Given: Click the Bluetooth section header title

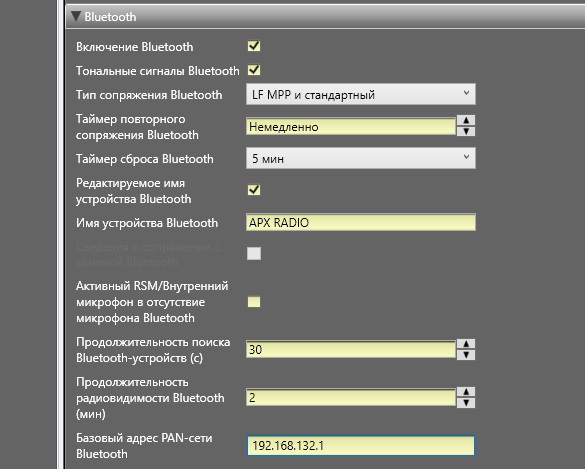Looking at the screenshot, I should [110, 17].
